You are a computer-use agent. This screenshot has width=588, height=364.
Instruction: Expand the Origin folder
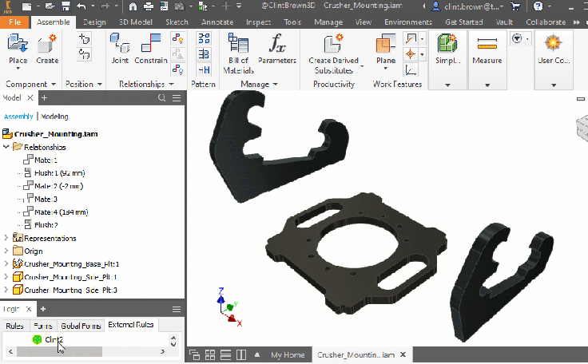[6, 251]
